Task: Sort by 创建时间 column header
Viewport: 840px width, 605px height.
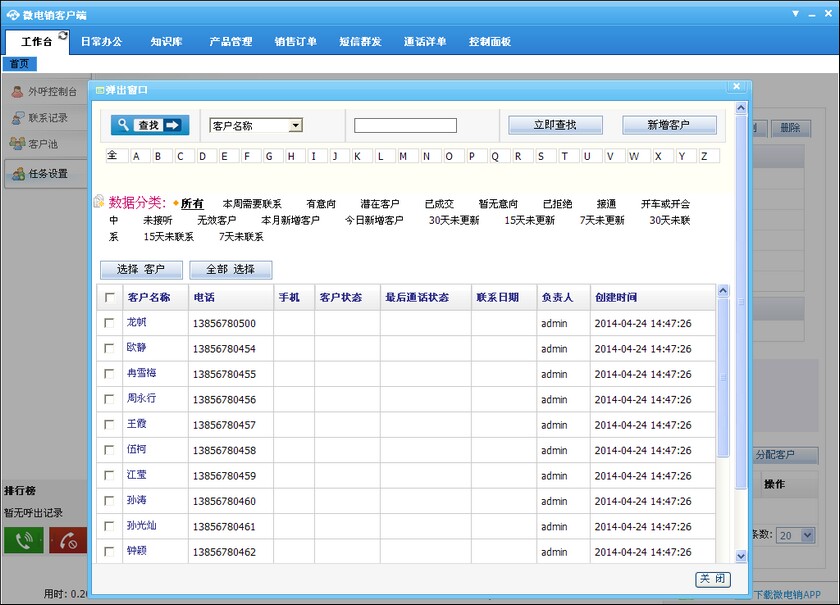Action: tap(616, 297)
